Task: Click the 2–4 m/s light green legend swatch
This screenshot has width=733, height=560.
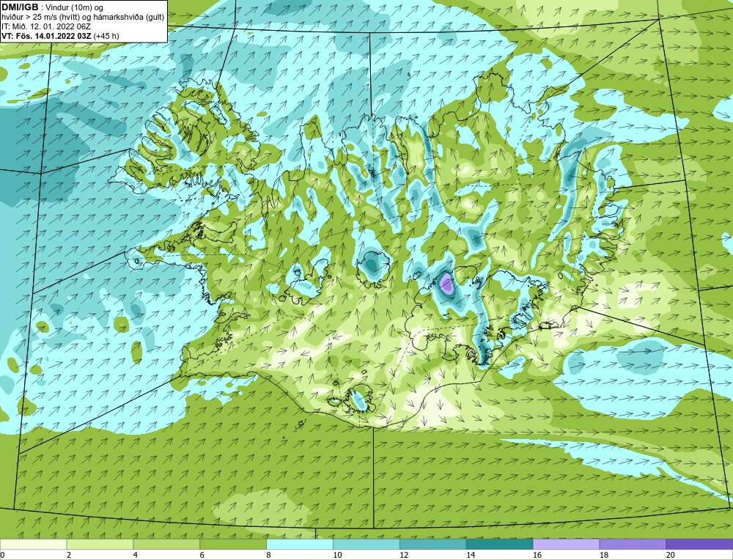Action: pos(100,544)
